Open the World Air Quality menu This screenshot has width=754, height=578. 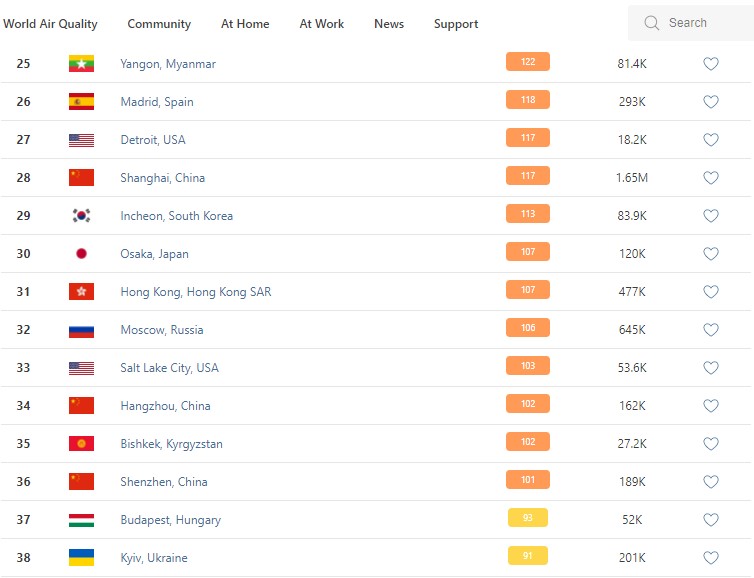tap(50, 24)
